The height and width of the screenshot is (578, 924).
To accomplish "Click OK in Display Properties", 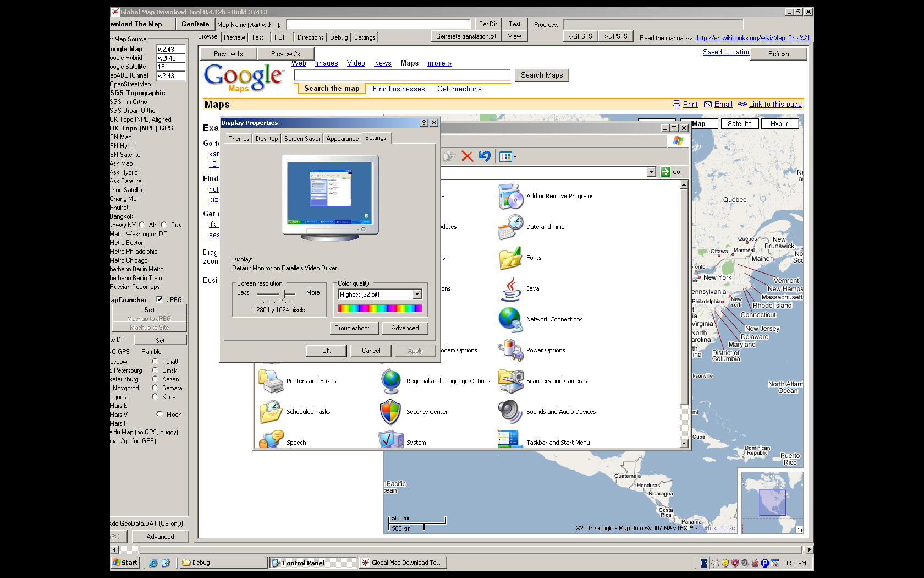I will pos(326,351).
